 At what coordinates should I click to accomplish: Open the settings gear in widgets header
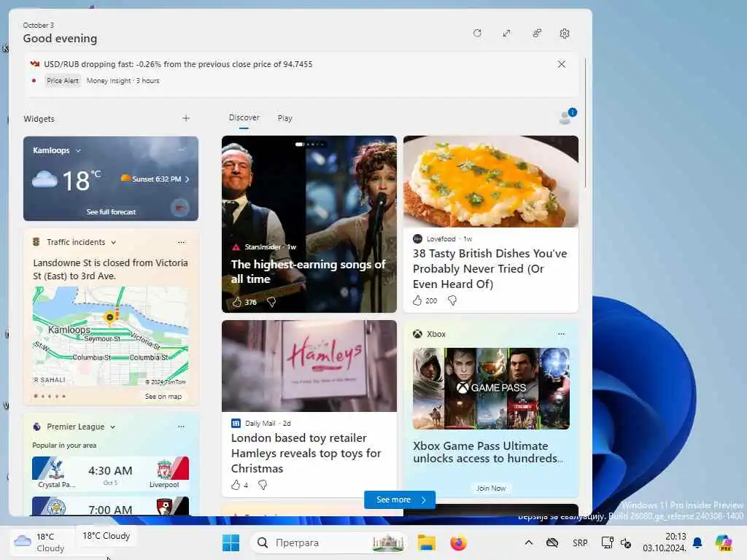tap(565, 34)
